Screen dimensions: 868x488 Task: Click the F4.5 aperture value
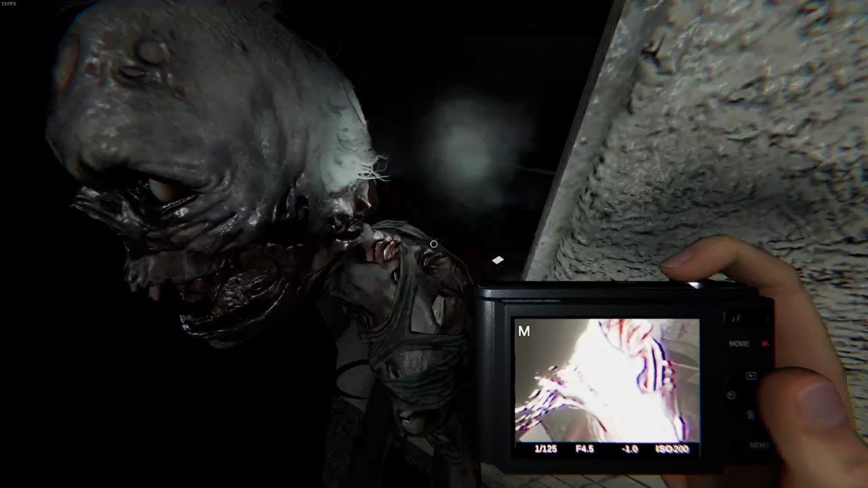tap(585, 449)
